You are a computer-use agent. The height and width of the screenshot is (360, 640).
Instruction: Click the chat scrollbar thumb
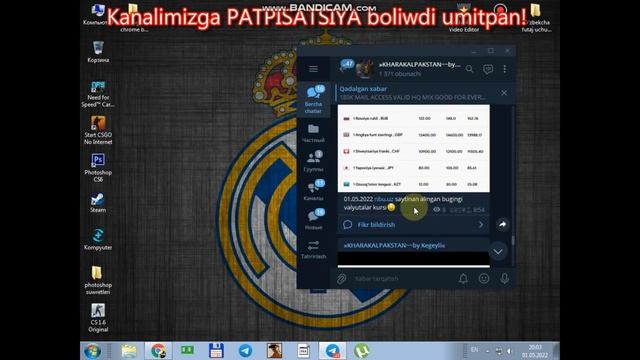pyautogui.click(x=513, y=241)
